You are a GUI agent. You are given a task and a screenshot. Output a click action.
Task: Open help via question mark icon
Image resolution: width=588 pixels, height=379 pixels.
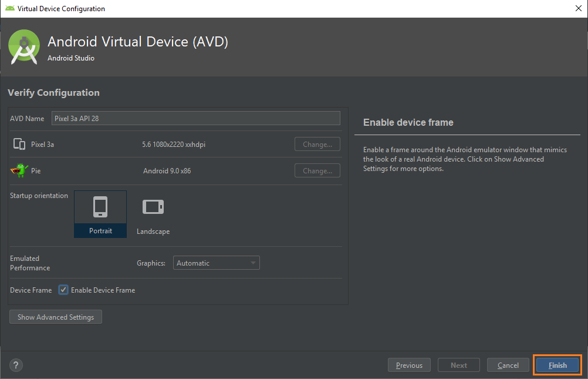click(16, 365)
